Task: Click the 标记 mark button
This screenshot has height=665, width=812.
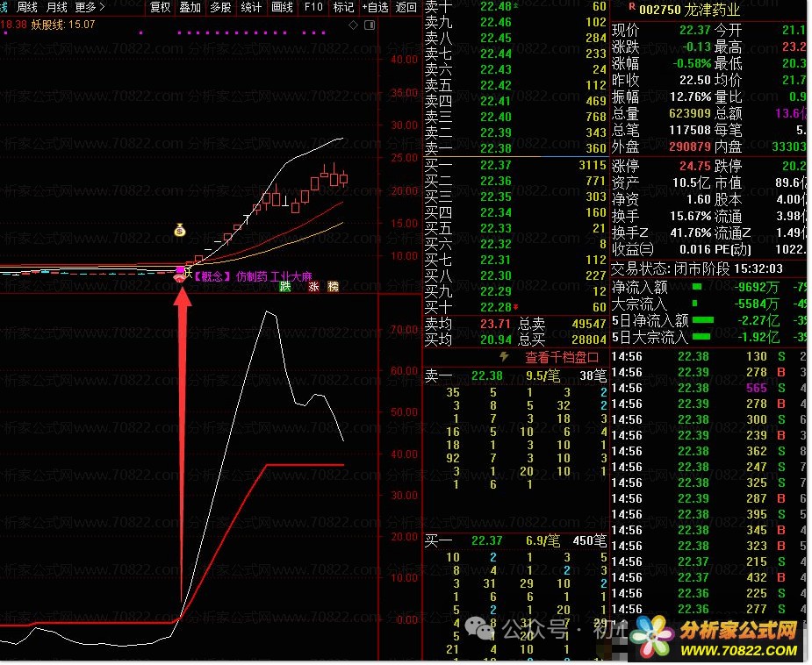Action: pyautogui.click(x=343, y=7)
